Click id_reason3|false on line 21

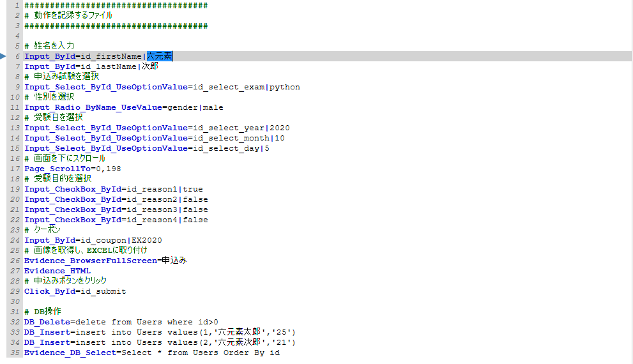[167, 209]
